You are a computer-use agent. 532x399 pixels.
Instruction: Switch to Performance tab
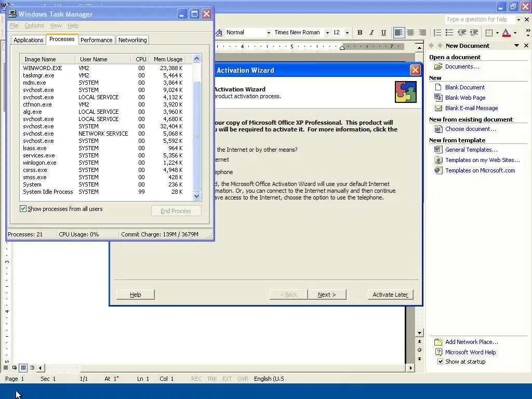[96, 40]
